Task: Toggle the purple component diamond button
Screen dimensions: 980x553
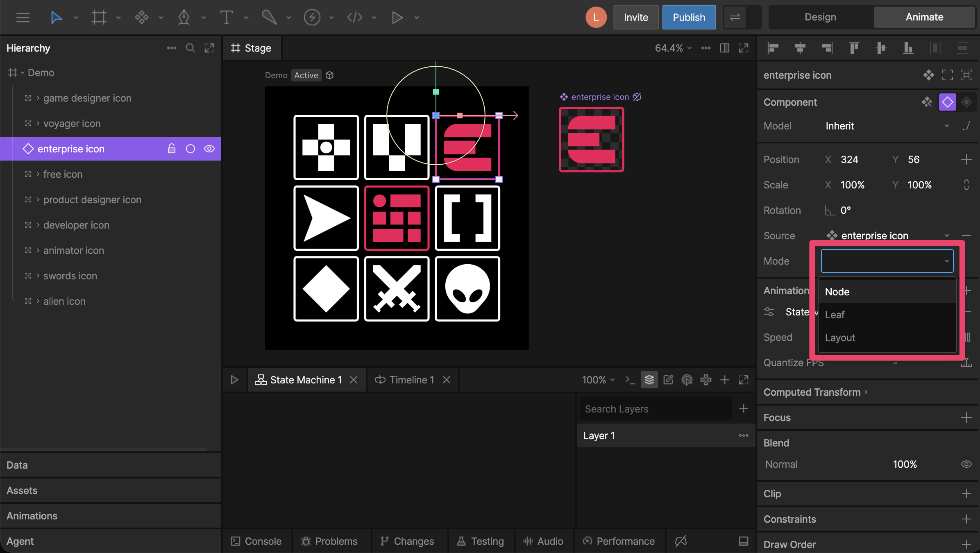Action: click(x=947, y=102)
